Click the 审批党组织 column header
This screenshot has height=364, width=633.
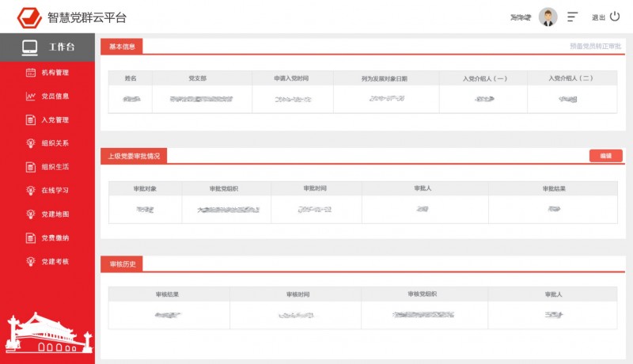[224, 188]
